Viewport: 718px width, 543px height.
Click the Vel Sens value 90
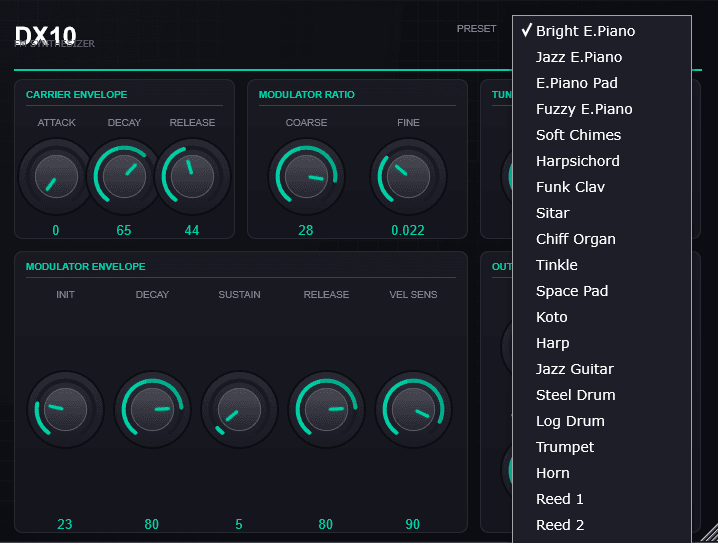coord(413,524)
